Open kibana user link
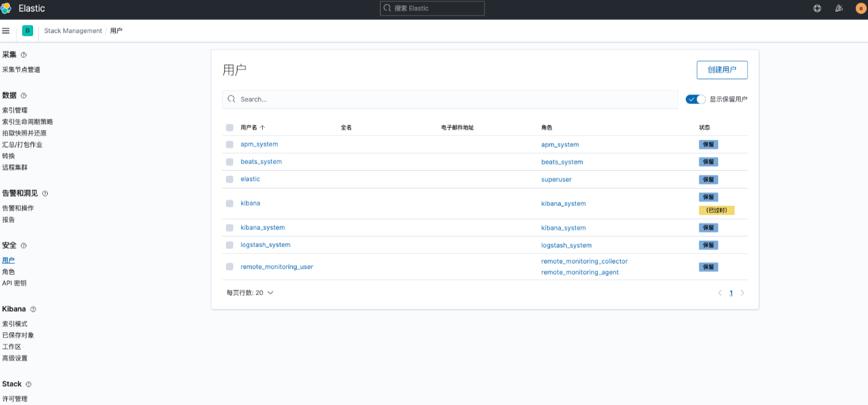Screen dimensions: 868x405 (250, 203)
